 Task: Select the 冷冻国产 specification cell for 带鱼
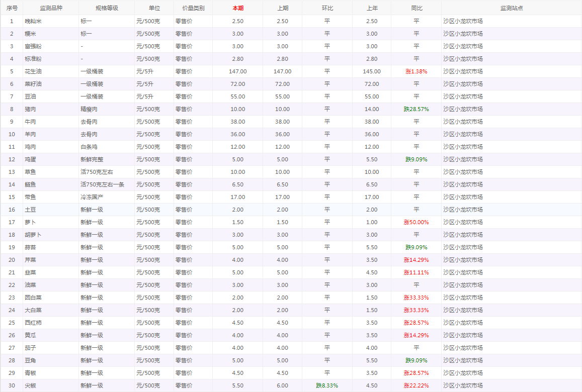pos(92,197)
